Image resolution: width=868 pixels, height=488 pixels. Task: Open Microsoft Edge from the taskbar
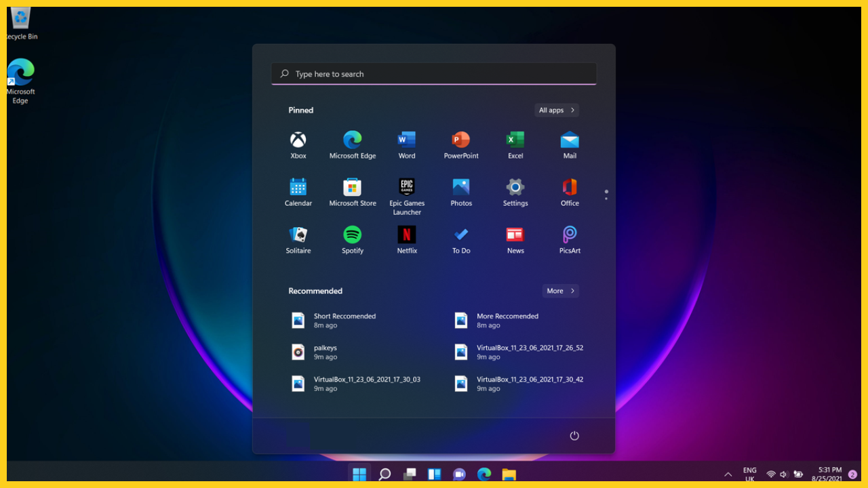(x=484, y=474)
